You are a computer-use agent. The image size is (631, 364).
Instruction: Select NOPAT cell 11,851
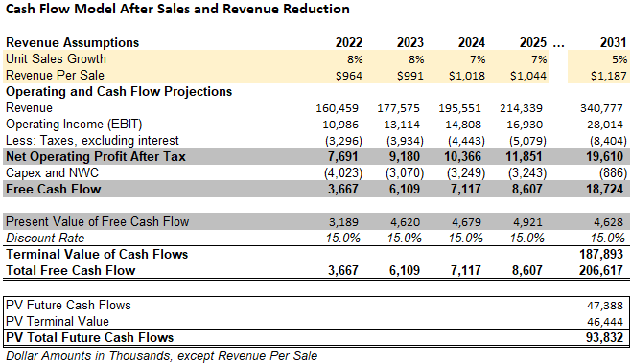tap(524, 157)
